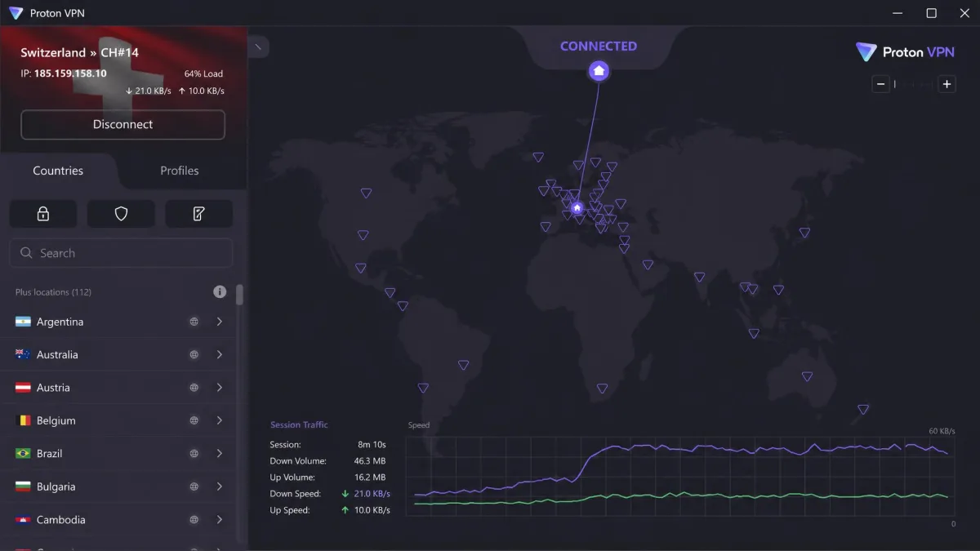Expand the Bulgaria server list chevron

point(220,487)
